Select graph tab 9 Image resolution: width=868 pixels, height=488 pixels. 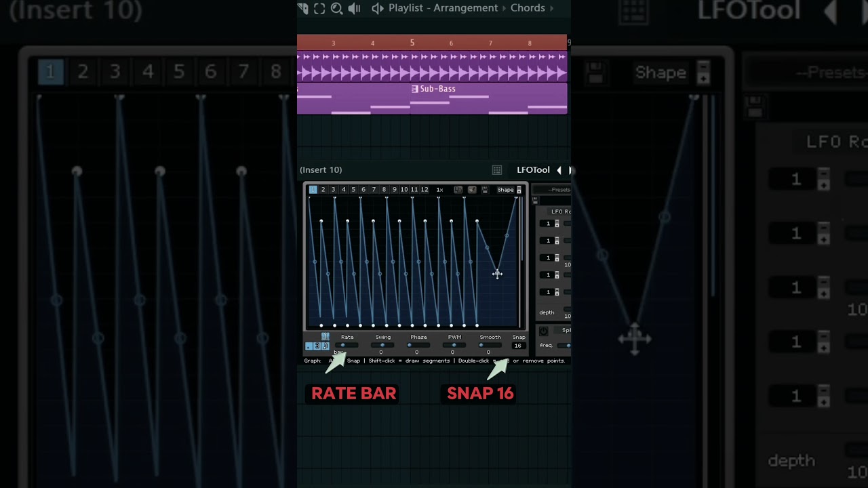coord(395,190)
